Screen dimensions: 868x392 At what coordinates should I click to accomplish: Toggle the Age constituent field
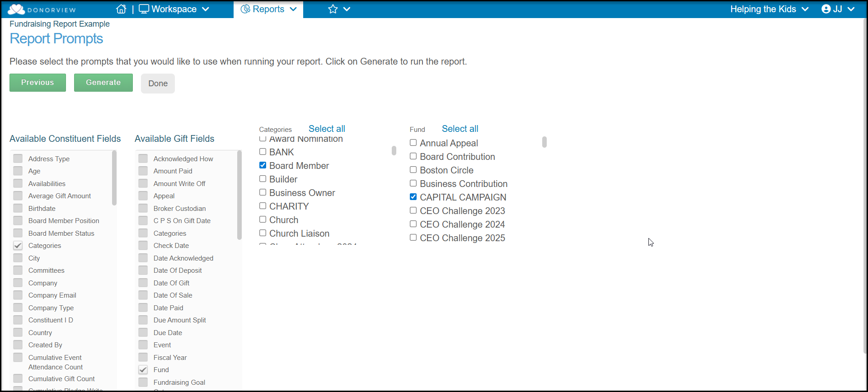[x=18, y=171]
